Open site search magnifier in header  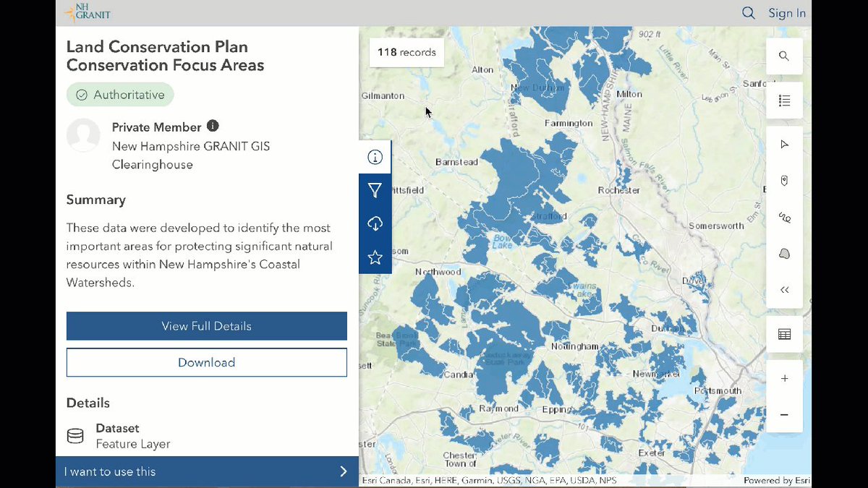click(x=749, y=13)
